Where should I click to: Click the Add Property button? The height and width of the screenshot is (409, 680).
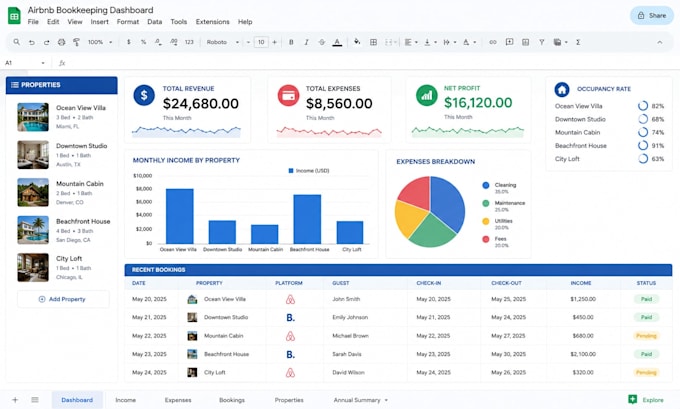[x=63, y=299]
